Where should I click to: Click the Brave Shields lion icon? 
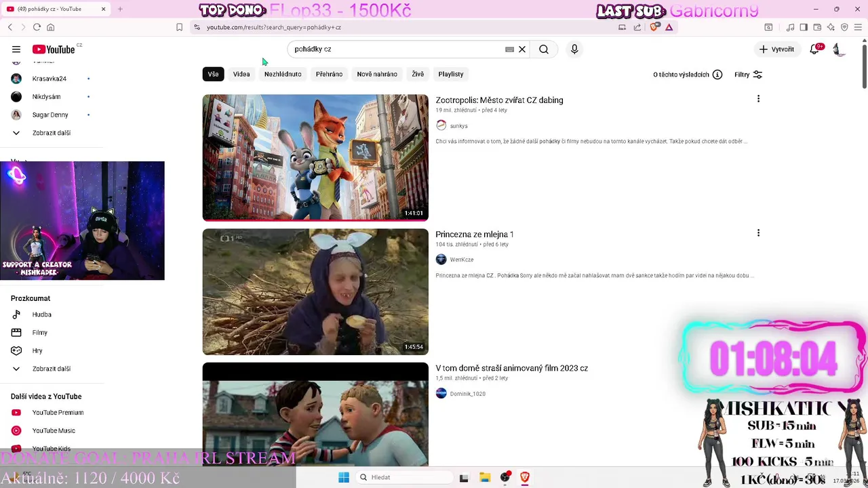(x=654, y=27)
